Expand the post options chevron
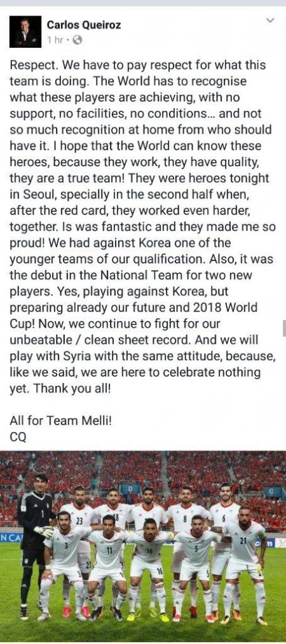This screenshot has width=286, height=644. [270, 20]
